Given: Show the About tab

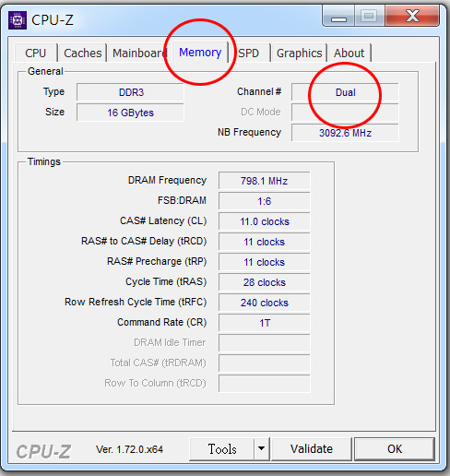Looking at the screenshot, I should 349,54.
